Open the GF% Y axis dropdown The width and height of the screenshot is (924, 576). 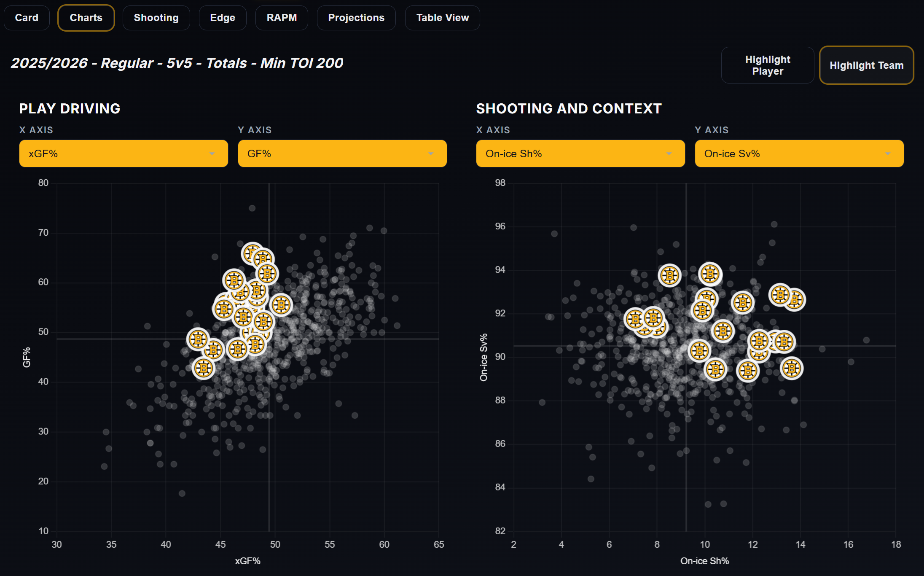coord(342,153)
